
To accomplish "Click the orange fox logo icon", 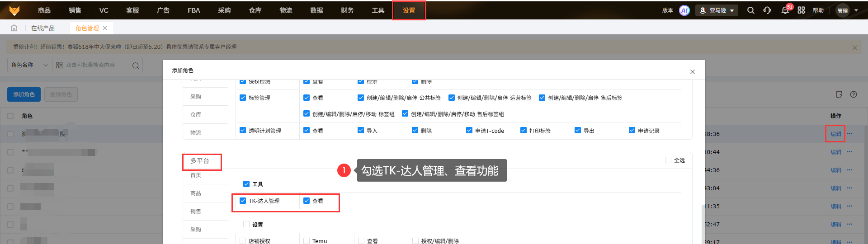I will coord(14,10).
